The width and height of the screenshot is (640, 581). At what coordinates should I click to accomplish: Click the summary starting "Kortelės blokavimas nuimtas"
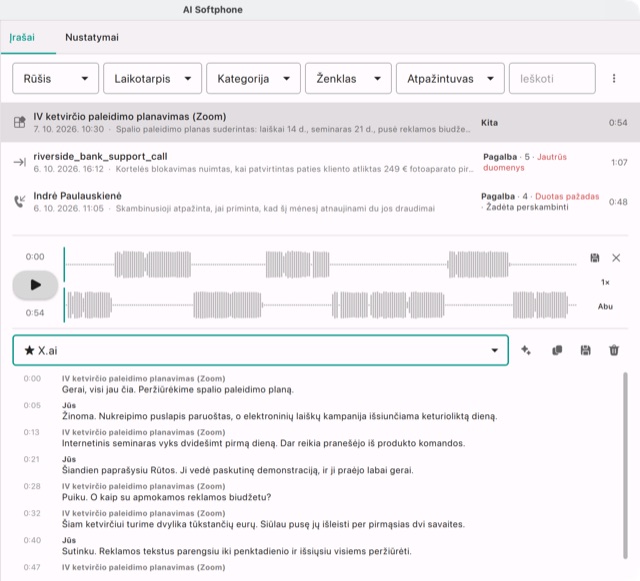pyautogui.click(x=294, y=169)
